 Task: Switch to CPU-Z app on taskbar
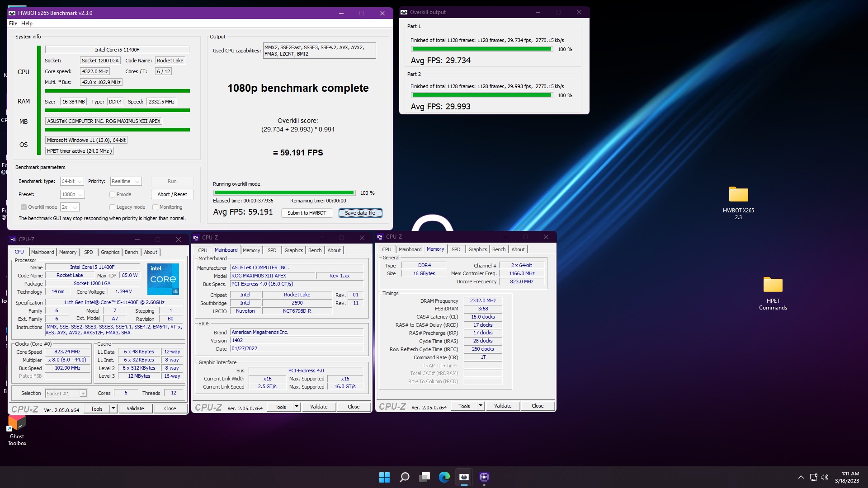(484, 477)
